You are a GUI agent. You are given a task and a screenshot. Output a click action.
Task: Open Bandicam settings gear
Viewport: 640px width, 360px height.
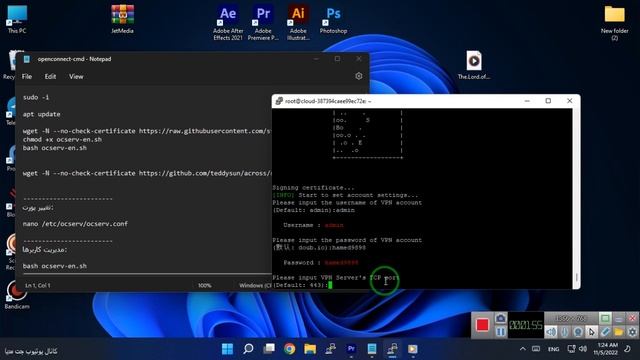(x=632, y=332)
